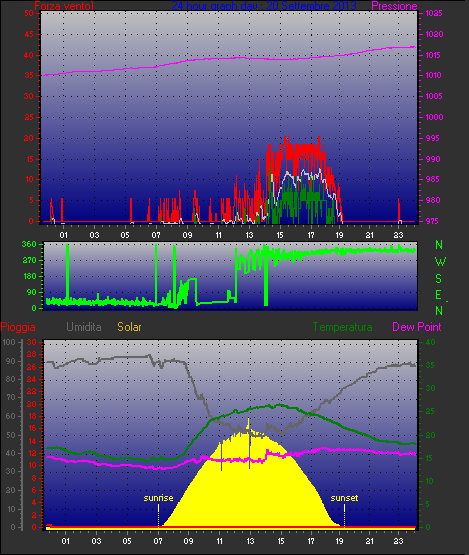The height and width of the screenshot is (555, 469).
Task: Click the Umidita legend label
Action: click(x=84, y=327)
